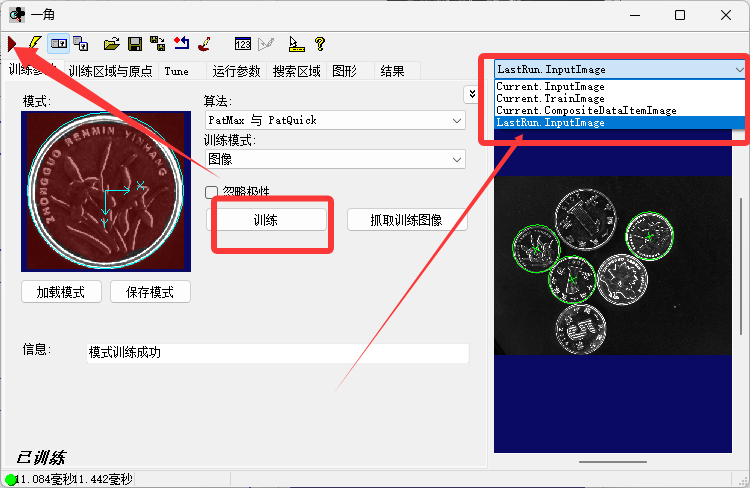Screen dimensions: 750x488
Task: Collapse the LastRun.InputImage image selector combo box
Action: (x=620, y=69)
